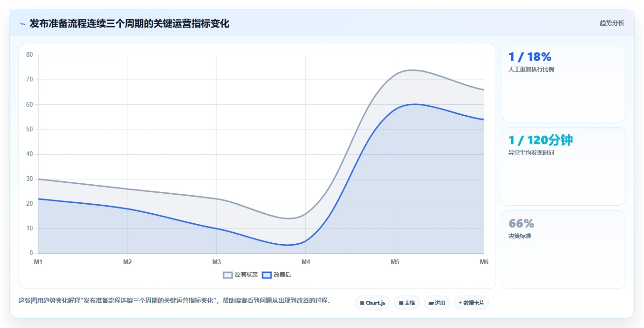Viewport: 644px width, 328px height.
Task: Click the lightning icon beside the title
Action: click(x=22, y=24)
